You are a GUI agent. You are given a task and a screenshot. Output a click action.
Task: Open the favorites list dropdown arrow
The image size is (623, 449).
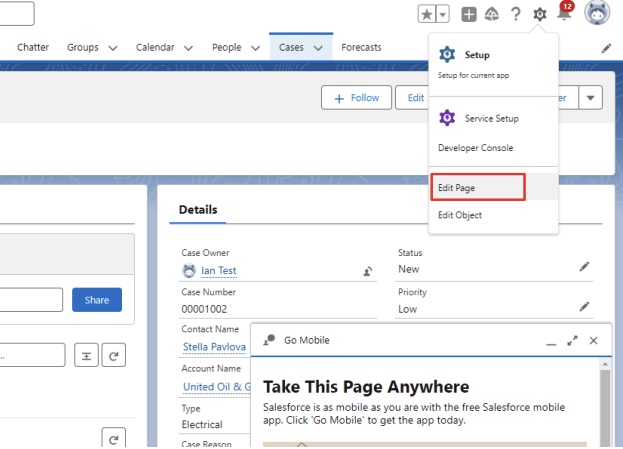pos(443,15)
